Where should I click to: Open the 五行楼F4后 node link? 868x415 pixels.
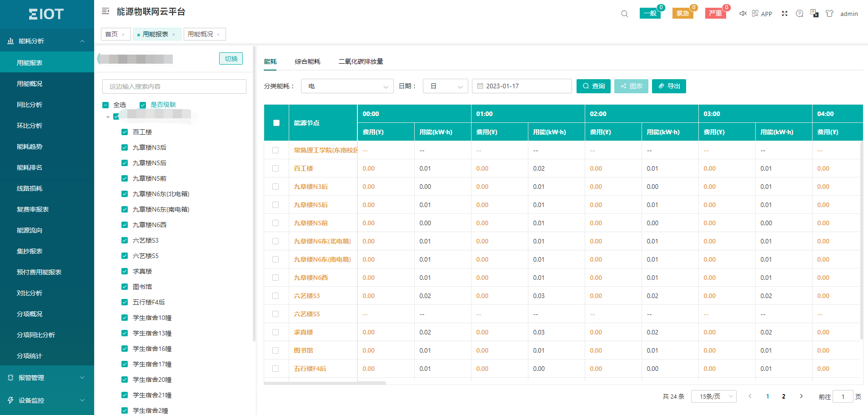click(310, 369)
